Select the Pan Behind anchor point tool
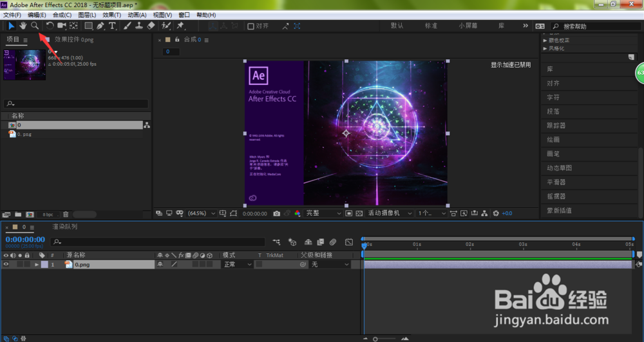Viewport: 644px width, 342px height. [x=73, y=26]
